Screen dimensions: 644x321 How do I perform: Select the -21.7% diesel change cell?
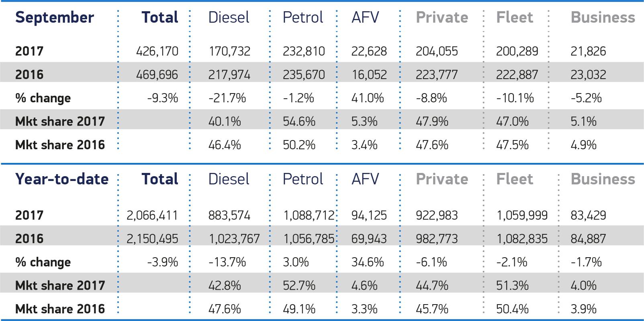point(227,98)
